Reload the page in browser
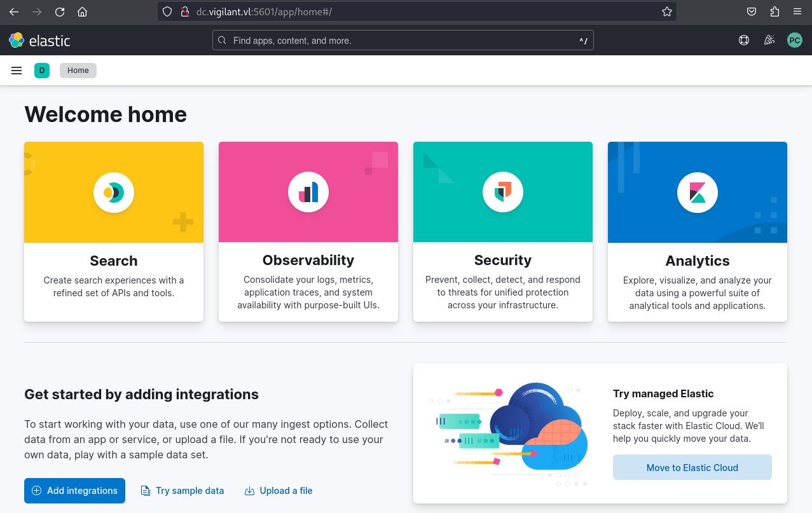Viewport: 812px width, 513px height. 60,11
